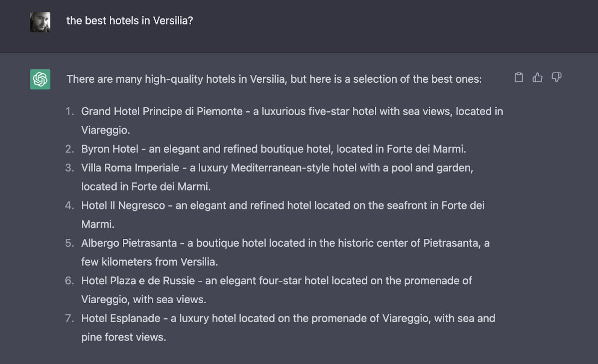598x364 pixels.
Task: Give the response a thumbs up
Action: pos(538,77)
